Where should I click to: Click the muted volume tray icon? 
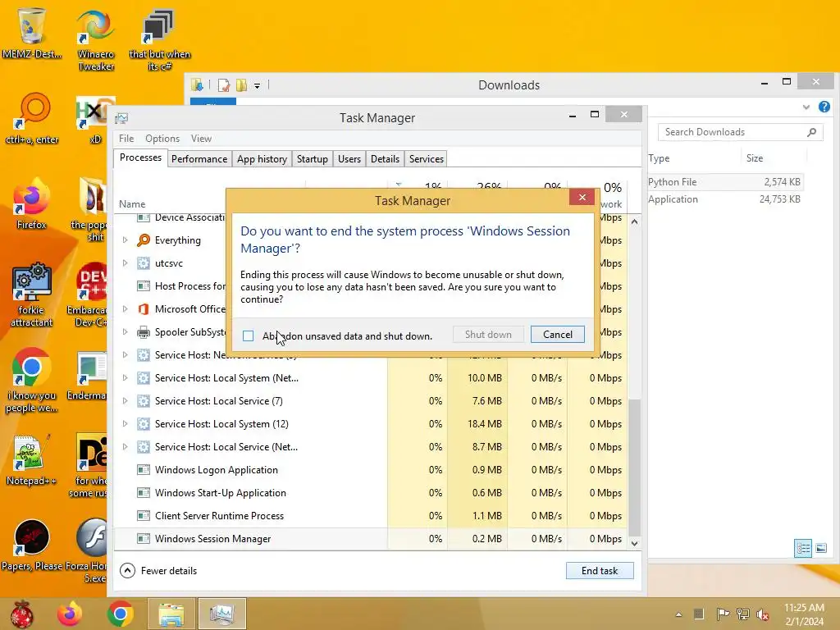pyautogui.click(x=762, y=614)
